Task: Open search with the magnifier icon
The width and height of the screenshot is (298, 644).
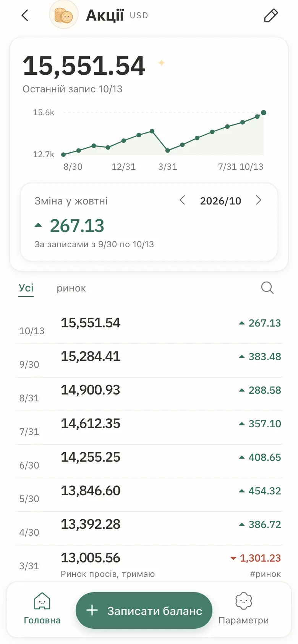Action: [267, 288]
